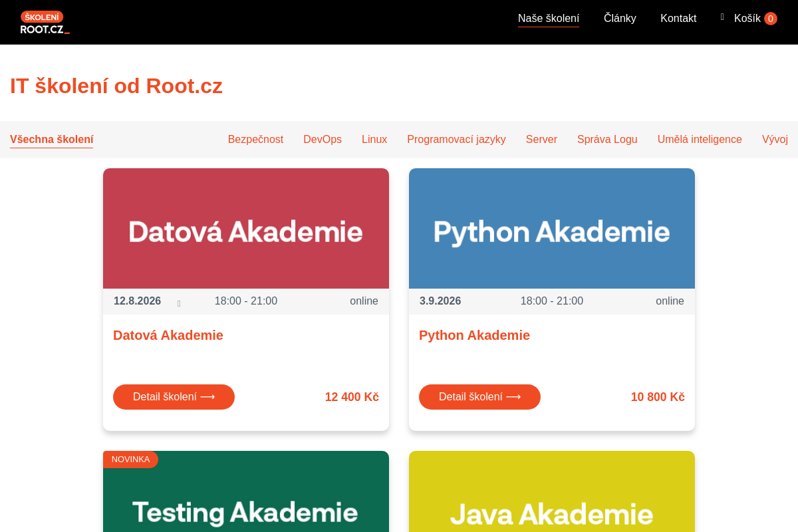Open the Python Akademie banner image
Viewport: 798px width, 532px height.
tap(552, 228)
